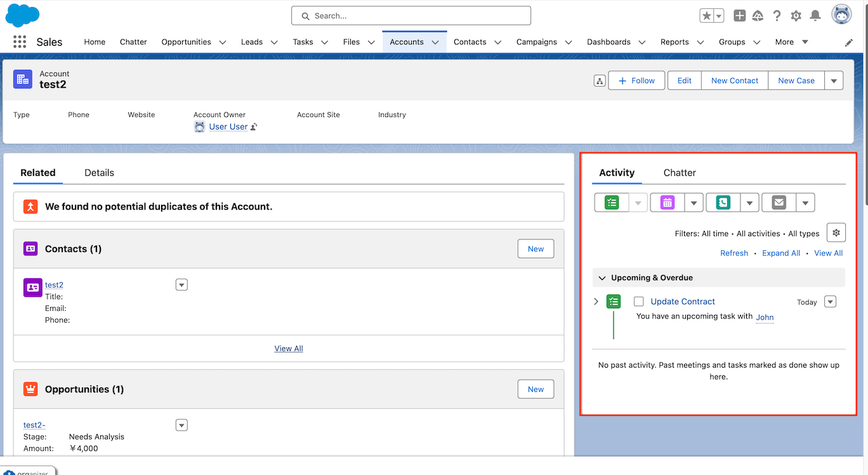
Task: Follow the test2 account
Action: (x=636, y=81)
